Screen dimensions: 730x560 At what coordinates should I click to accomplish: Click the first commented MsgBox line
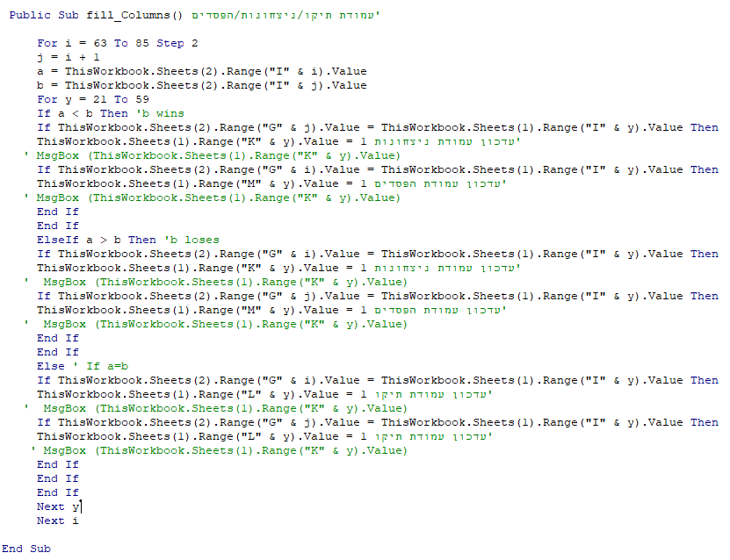pos(212,155)
